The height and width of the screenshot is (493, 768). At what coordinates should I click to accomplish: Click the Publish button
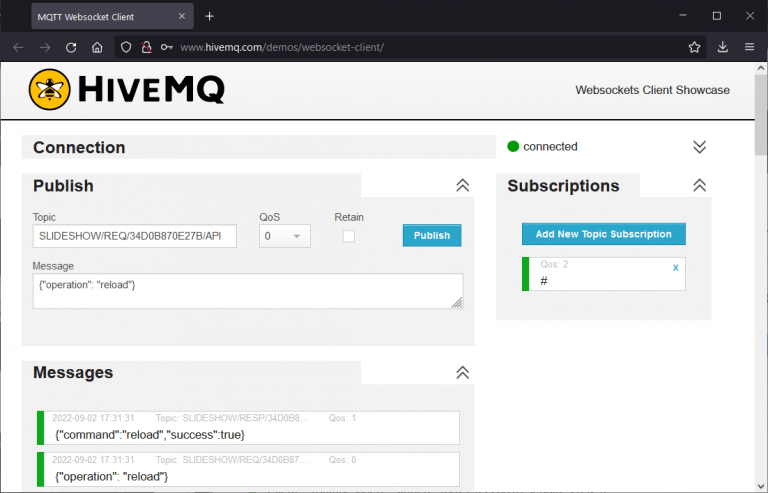[432, 236]
